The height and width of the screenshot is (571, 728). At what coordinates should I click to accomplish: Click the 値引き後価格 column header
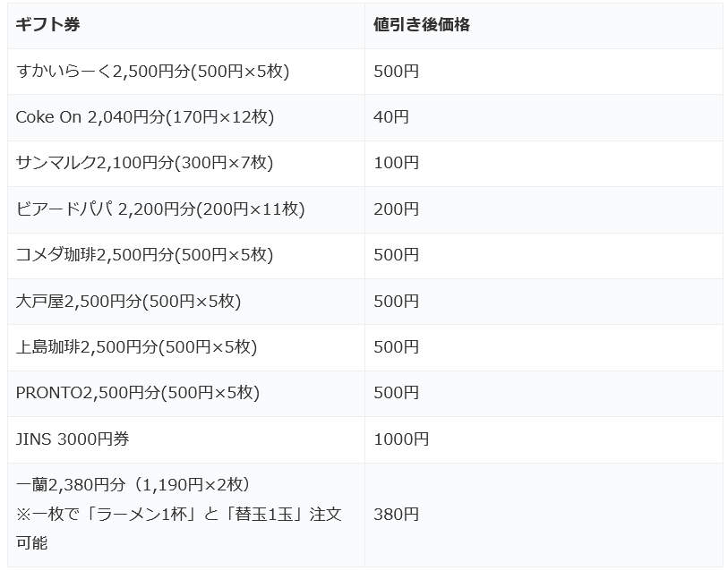pyautogui.click(x=544, y=25)
